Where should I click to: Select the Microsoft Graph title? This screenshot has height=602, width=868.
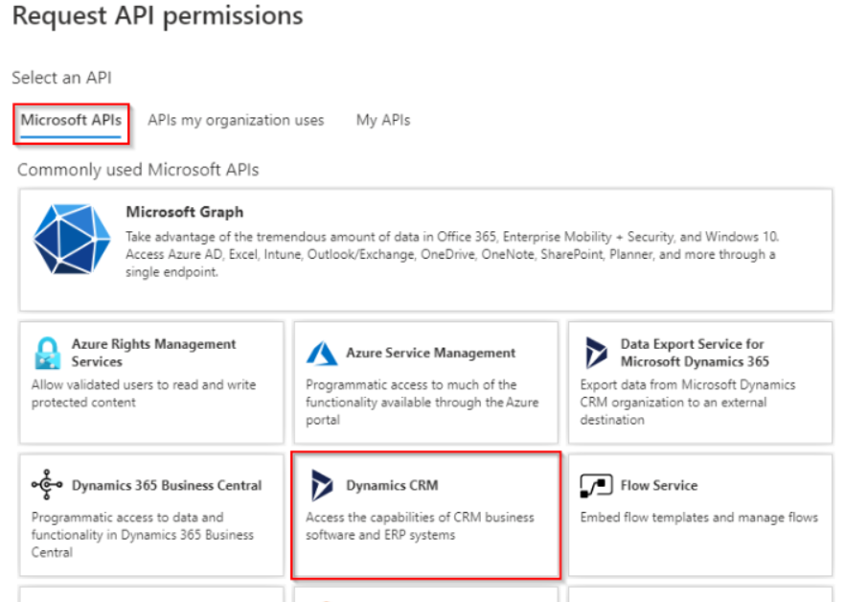pyautogui.click(x=184, y=212)
